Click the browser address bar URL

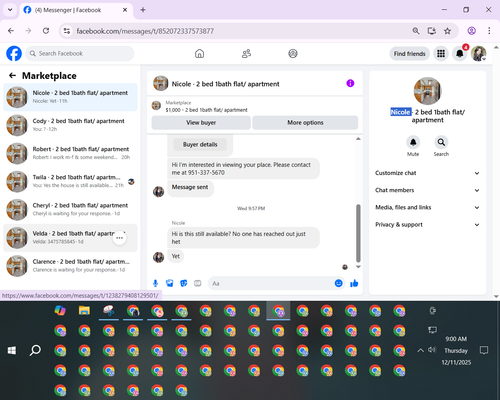[145, 31]
